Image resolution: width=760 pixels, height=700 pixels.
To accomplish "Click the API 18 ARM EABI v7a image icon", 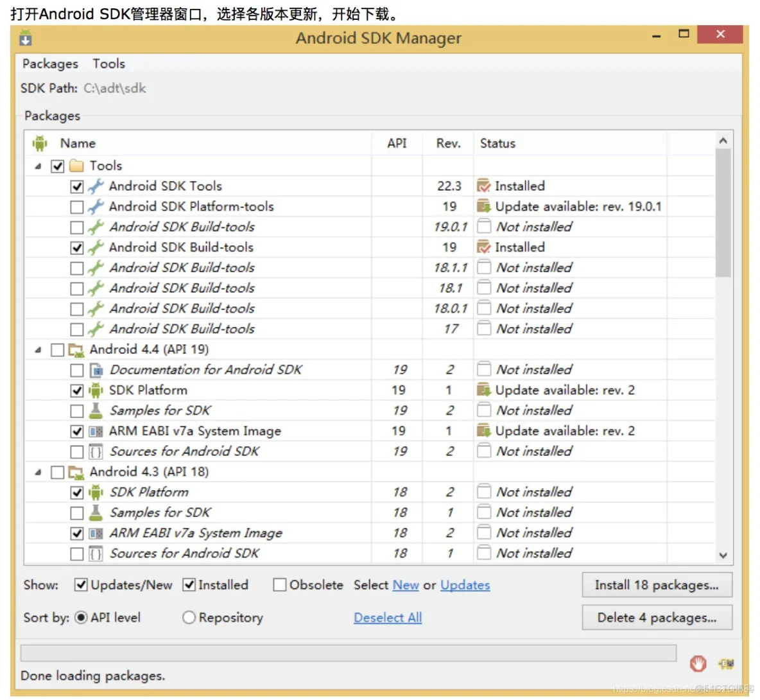I will pos(96,533).
